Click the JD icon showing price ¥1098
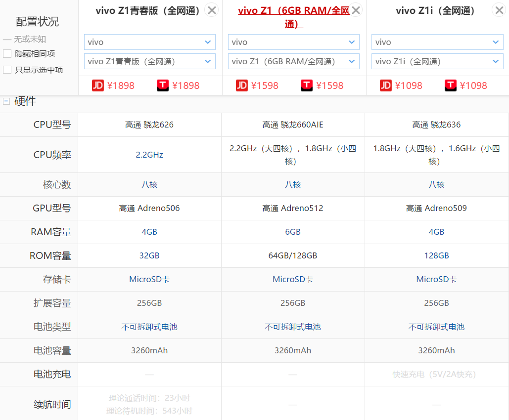Image resolution: width=509 pixels, height=420 pixels. [386, 85]
